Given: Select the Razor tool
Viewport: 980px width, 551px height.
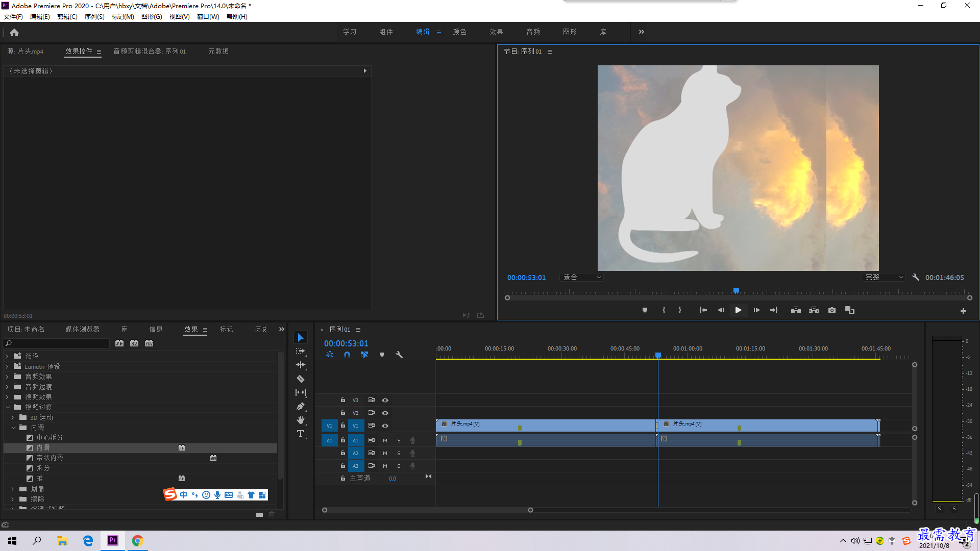Looking at the screenshot, I should [301, 379].
